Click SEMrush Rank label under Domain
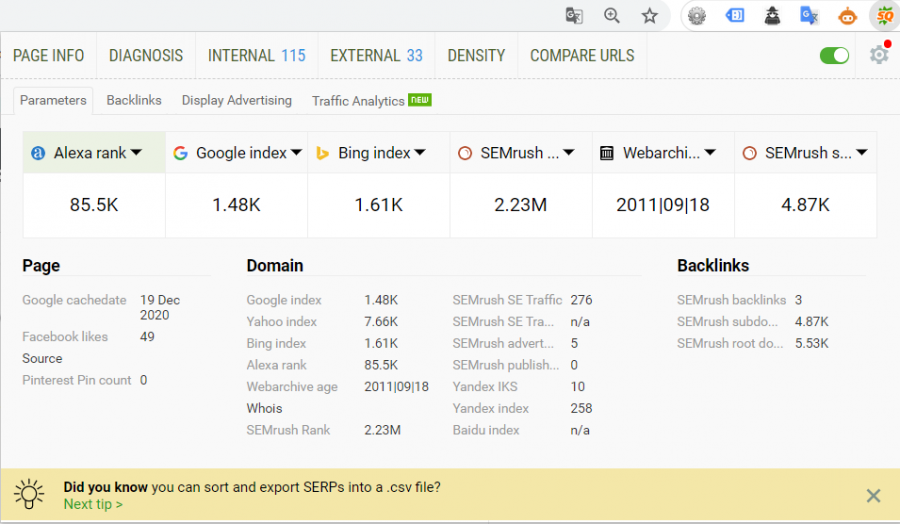The image size is (900, 524). (288, 430)
